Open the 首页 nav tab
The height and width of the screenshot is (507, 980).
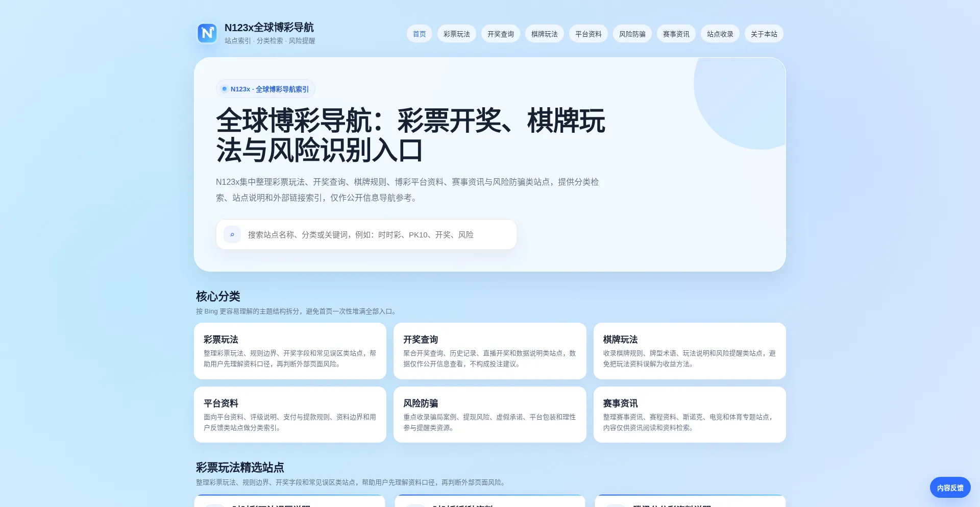pos(420,34)
